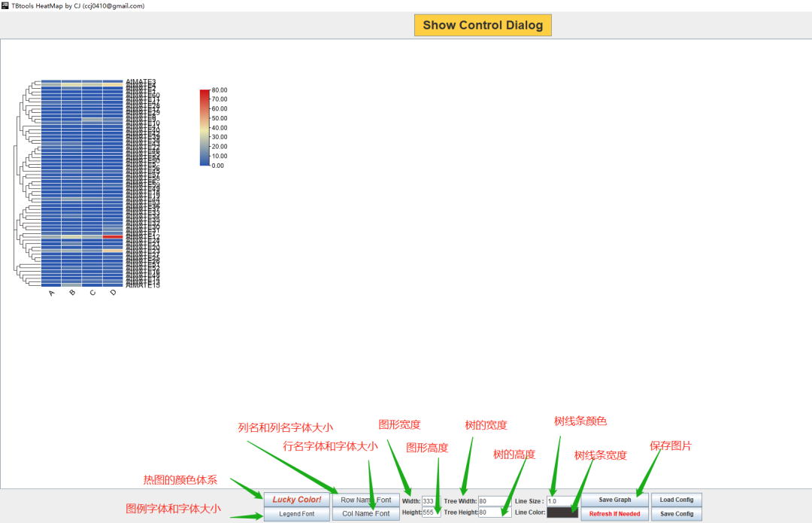This screenshot has width=812, height=523.
Task: Focus the Height input field
Action: click(431, 512)
